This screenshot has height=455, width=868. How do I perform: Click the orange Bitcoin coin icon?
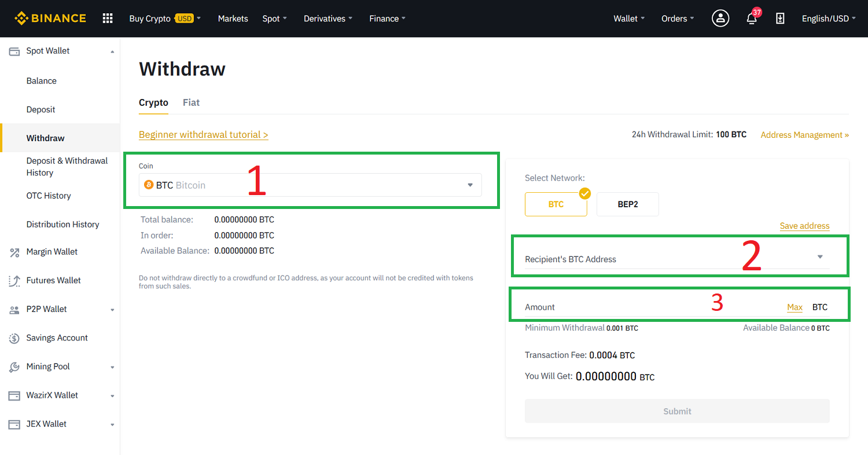tap(149, 185)
